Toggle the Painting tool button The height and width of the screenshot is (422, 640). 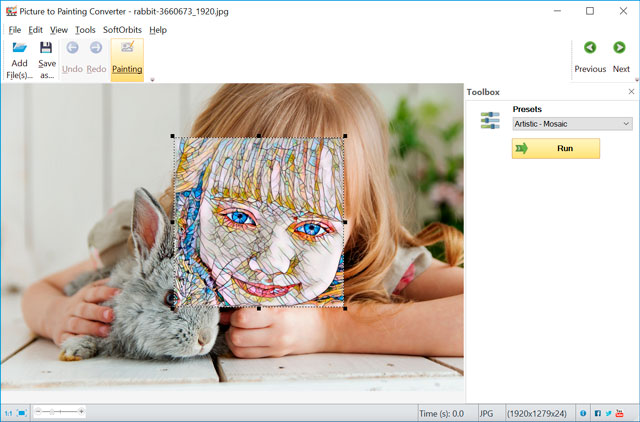pos(127,58)
